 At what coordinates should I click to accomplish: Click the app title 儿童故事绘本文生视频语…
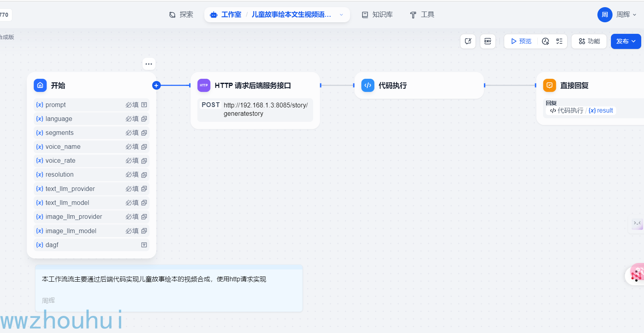[291, 15]
